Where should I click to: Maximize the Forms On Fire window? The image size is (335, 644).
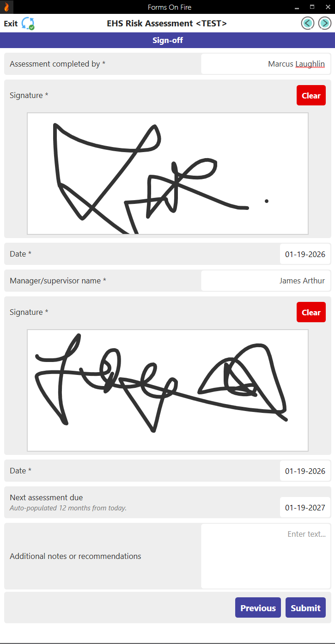tap(312, 7)
